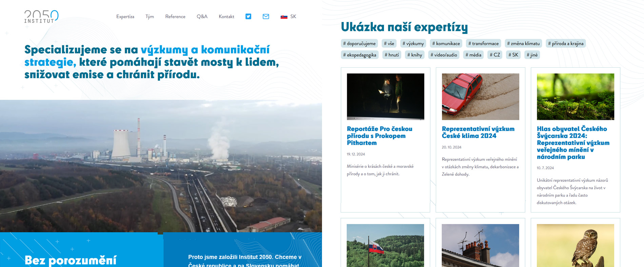Select the Zelené dohody description text
This screenshot has width=644, height=267.
coord(480,167)
